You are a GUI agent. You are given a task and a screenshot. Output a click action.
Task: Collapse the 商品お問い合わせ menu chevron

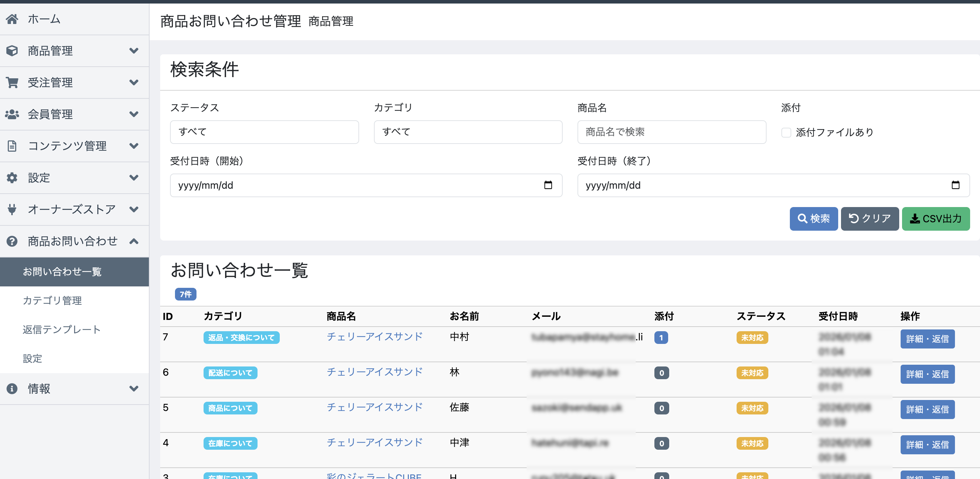134,241
